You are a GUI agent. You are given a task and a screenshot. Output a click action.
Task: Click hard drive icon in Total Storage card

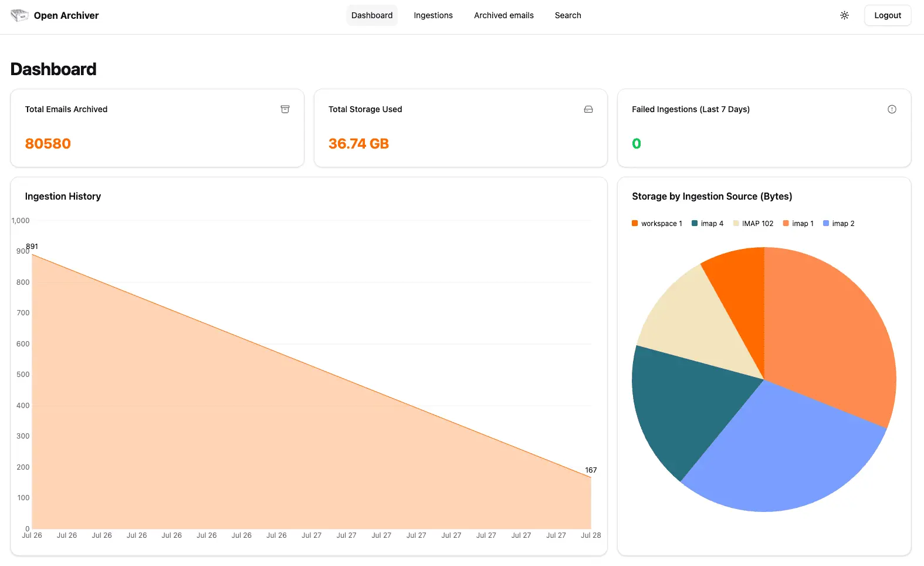[588, 109]
